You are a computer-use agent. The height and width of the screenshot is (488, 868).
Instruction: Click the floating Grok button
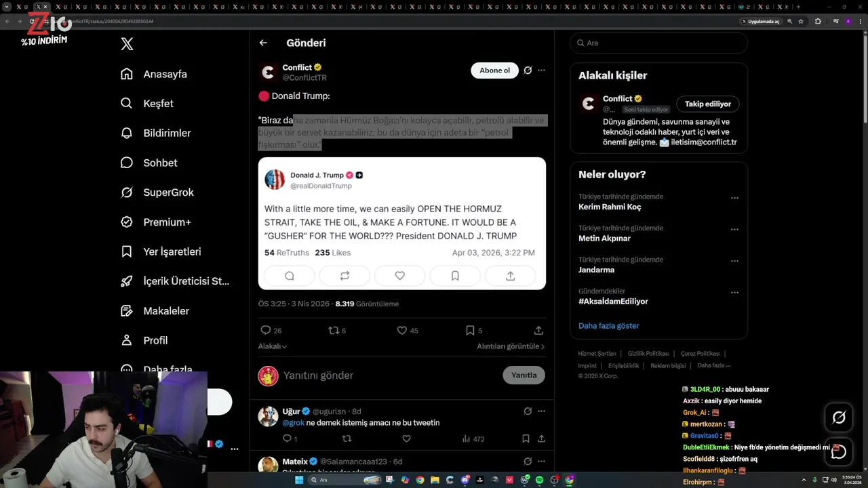pyautogui.click(x=839, y=418)
